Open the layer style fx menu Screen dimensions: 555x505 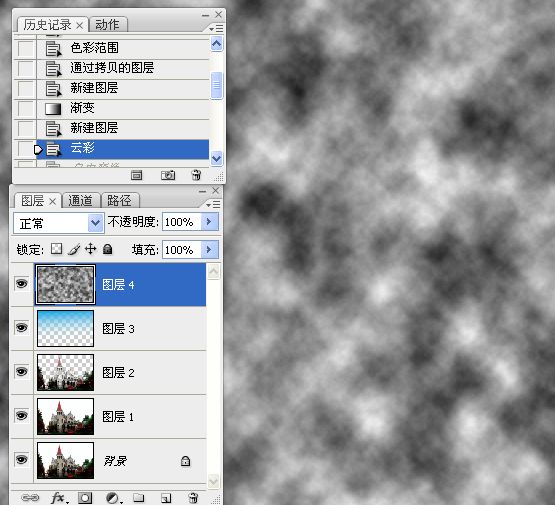(59, 498)
